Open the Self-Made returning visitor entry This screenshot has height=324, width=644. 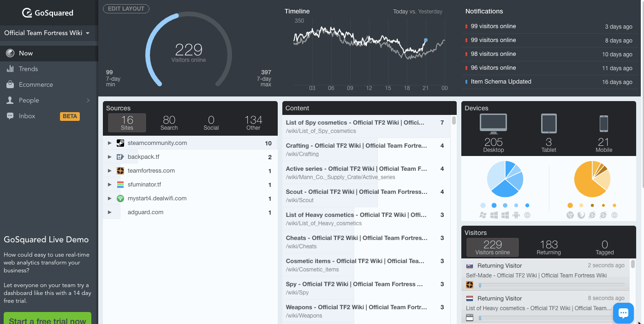click(546, 276)
